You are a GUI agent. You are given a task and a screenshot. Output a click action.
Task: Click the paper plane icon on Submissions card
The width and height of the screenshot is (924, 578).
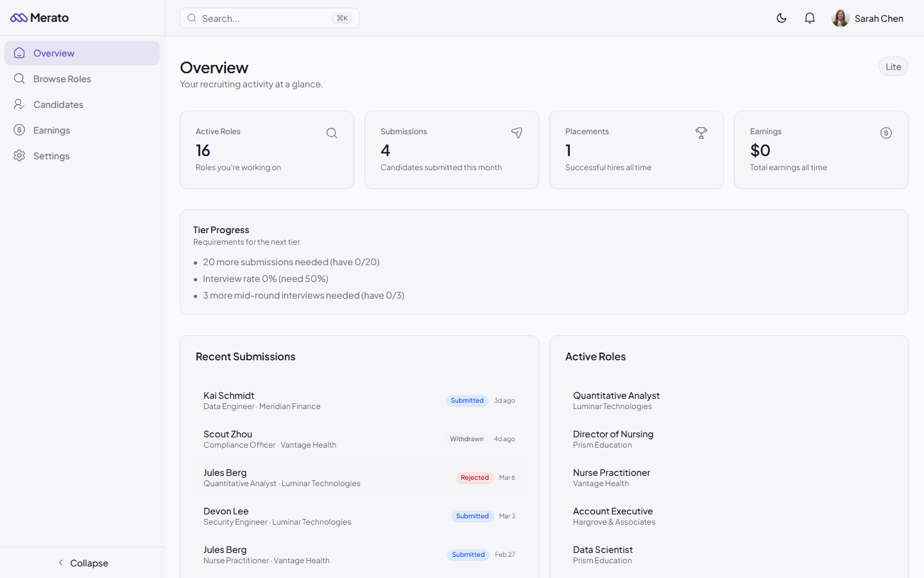point(517,133)
